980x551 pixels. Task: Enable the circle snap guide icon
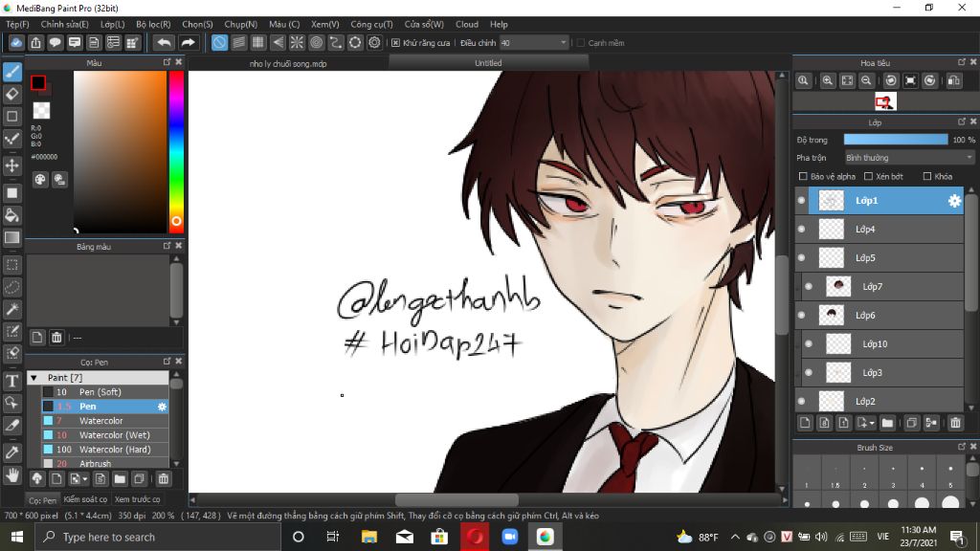(316, 42)
